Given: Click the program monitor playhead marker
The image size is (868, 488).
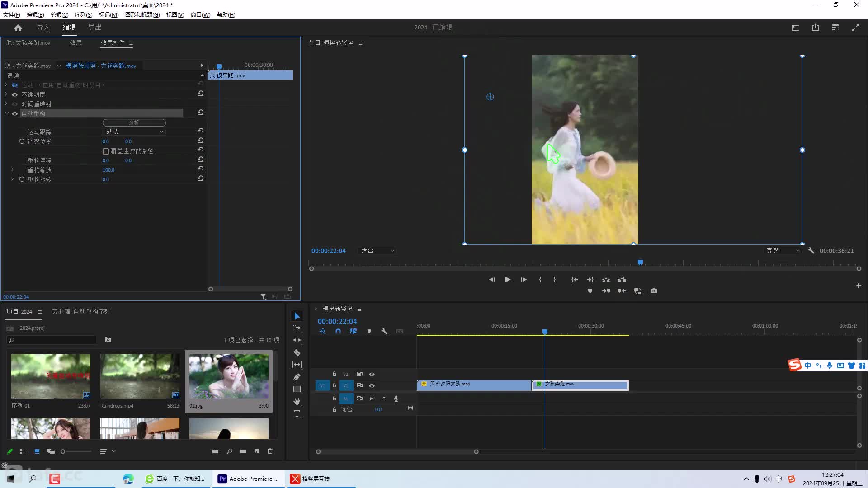Looking at the screenshot, I should [x=640, y=262].
